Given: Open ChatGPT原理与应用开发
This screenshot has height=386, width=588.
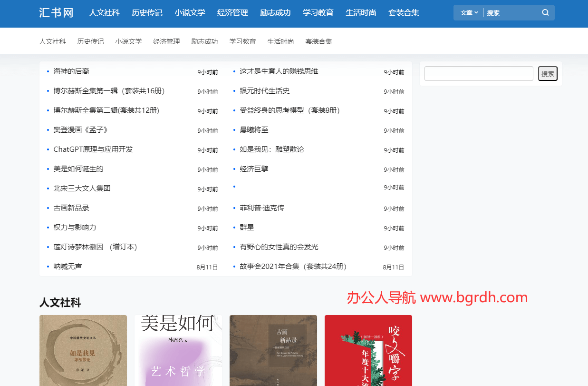Looking at the screenshot, I should (x=93, y=149).
